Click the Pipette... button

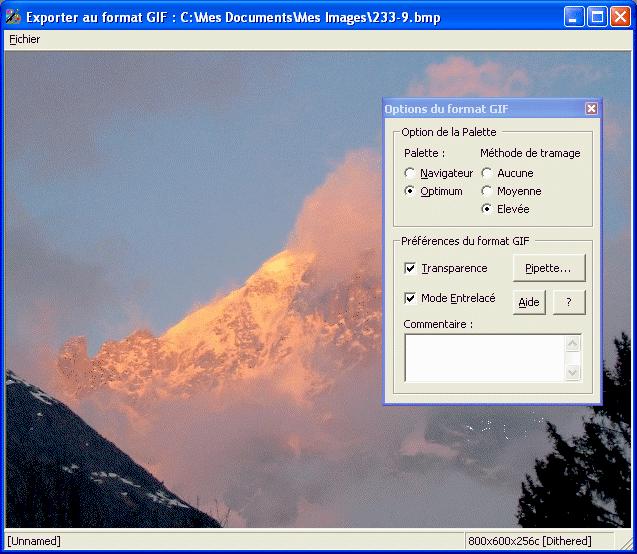[548, 268]
